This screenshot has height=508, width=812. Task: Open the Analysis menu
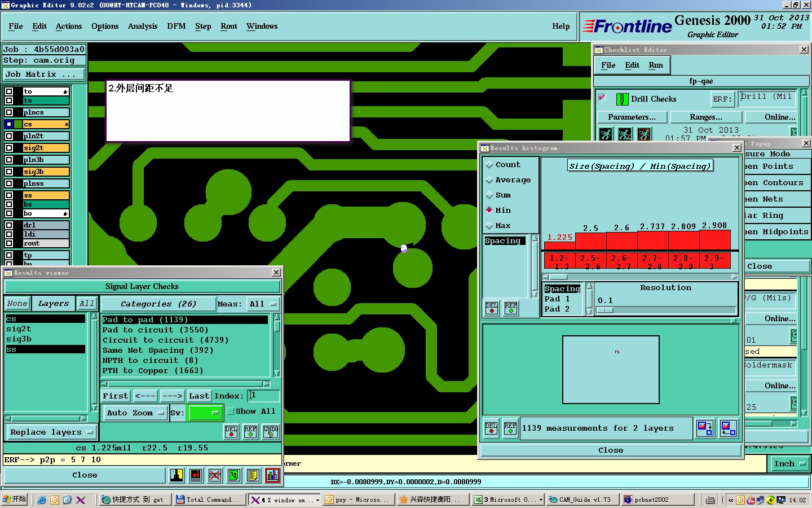[143, 27]
